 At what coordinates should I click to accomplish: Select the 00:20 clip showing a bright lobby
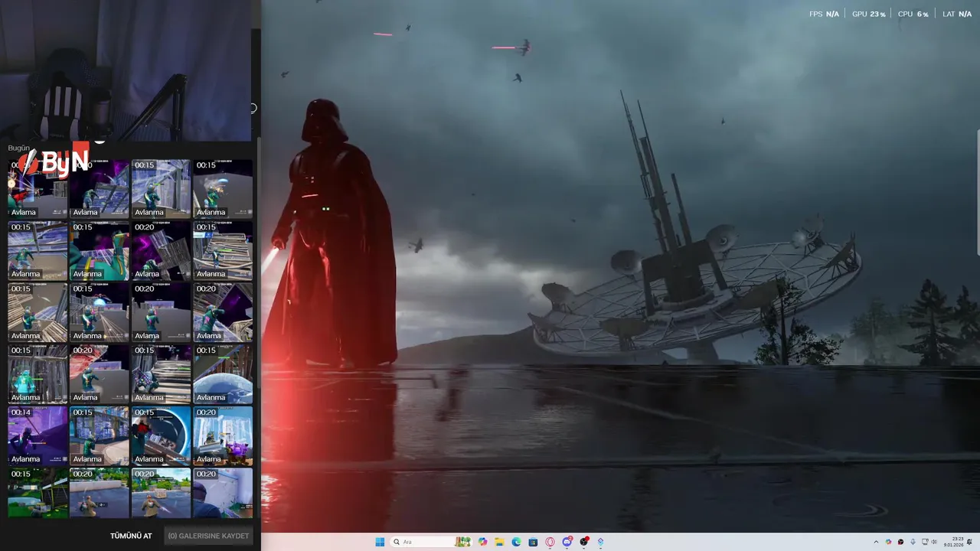223,435
